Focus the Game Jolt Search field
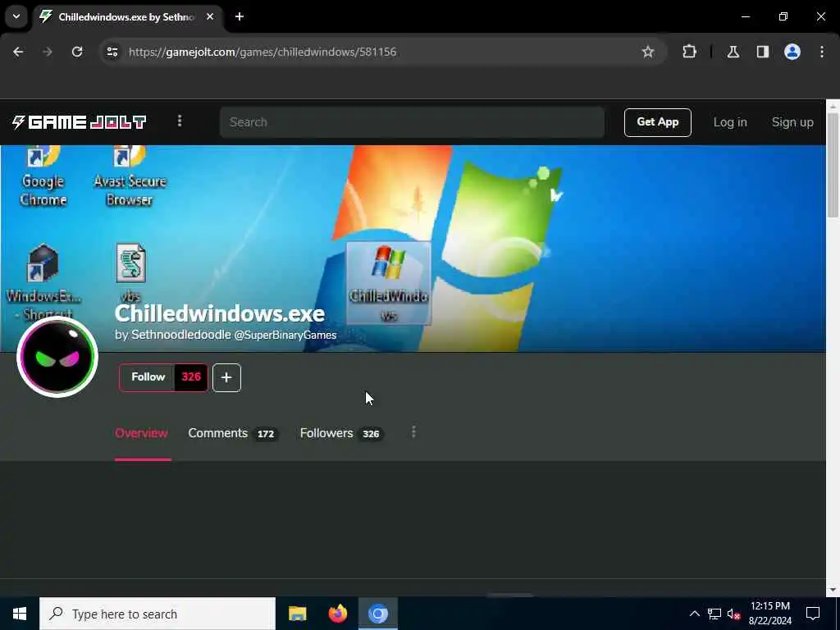The height and width of the screenshot is (630, 840). pos(412,122)
